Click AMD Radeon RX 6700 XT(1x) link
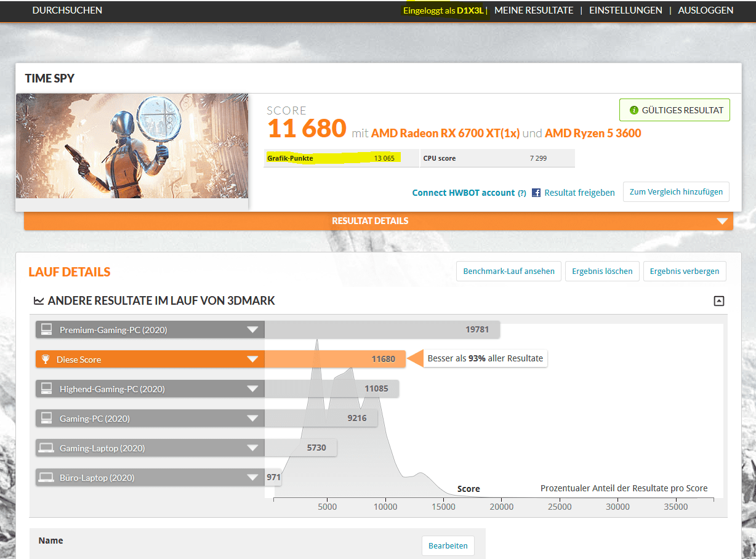Screen dimensions: 756x559 [446, 133]
